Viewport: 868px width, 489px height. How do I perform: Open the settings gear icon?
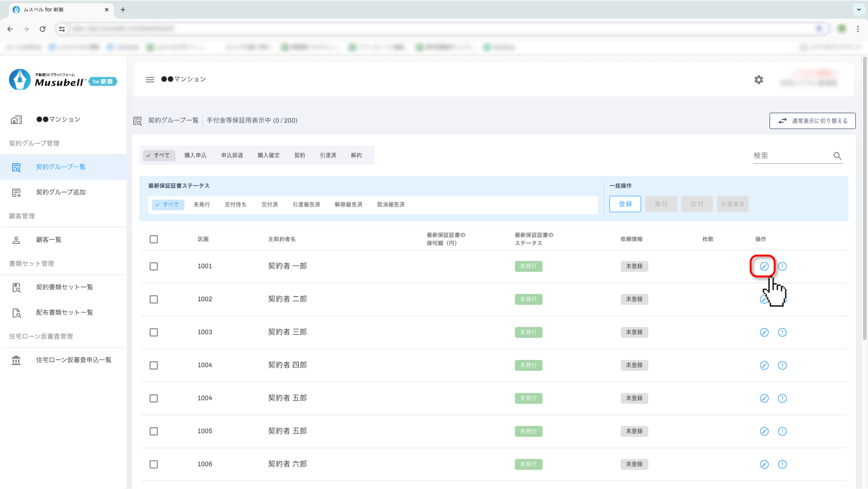pyautogui.click(x=759, y=80)
